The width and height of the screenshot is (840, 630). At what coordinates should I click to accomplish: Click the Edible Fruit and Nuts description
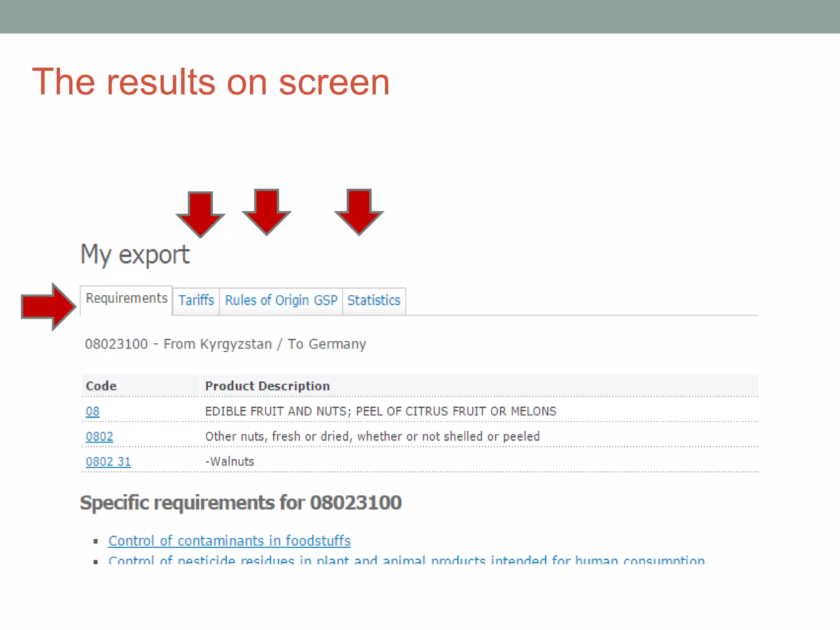coord(380,411)
